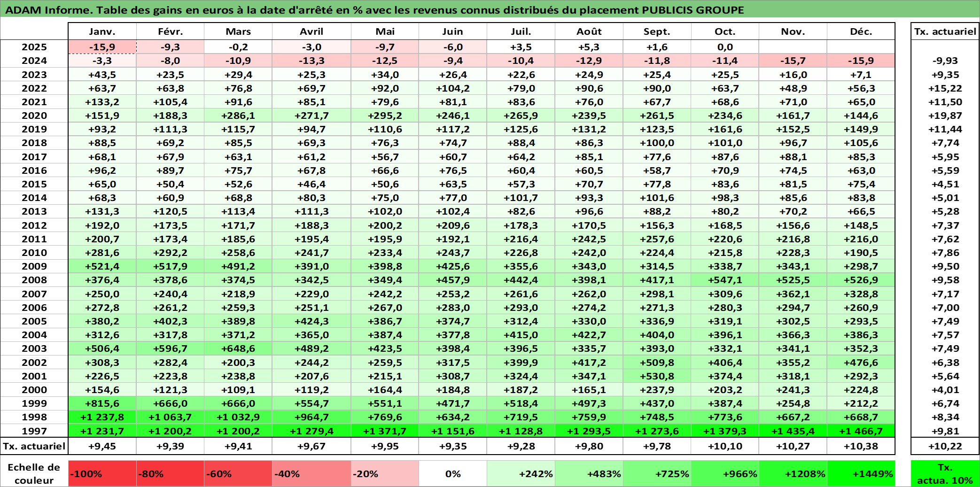The height and width of the screenshot is (487, 980).
Task: Select the 2009 row label
Action: click(34, 266)
